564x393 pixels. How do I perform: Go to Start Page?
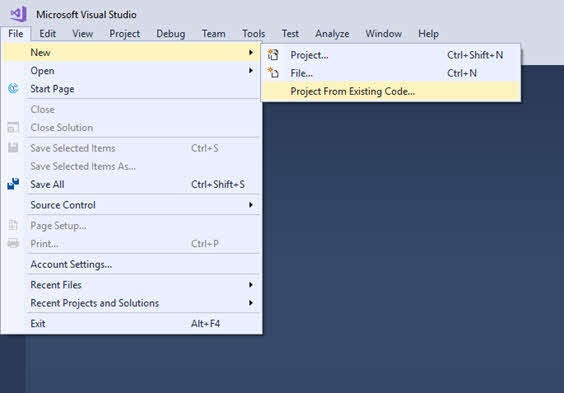[131, 89]
